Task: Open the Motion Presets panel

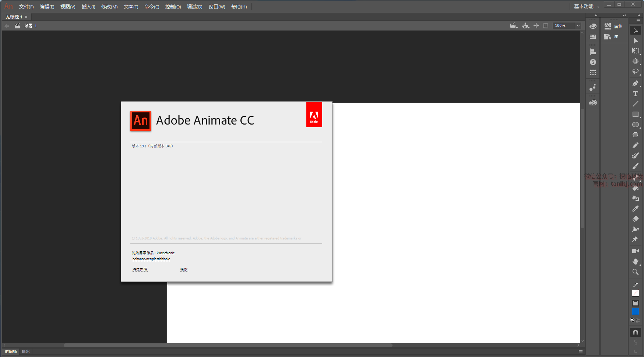Action: click(593, 88)
